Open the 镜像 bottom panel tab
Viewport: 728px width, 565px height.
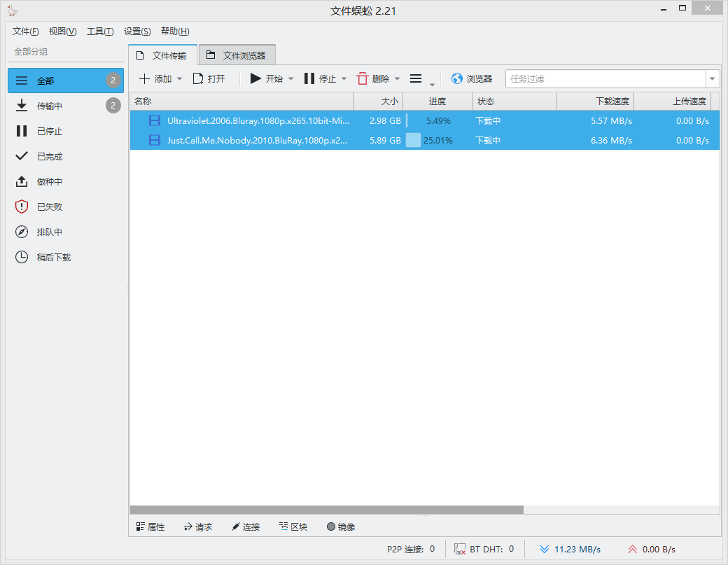tap(342, 527)
